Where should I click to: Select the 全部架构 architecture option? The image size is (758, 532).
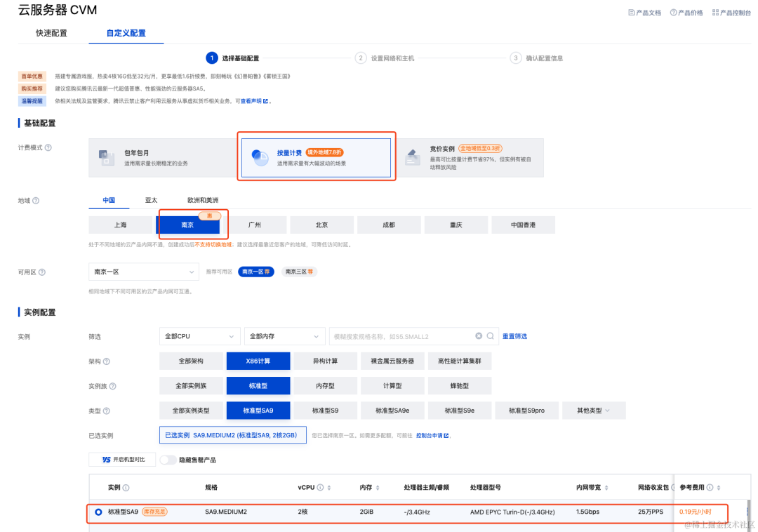pyautogui.click(x=191, y=361)
